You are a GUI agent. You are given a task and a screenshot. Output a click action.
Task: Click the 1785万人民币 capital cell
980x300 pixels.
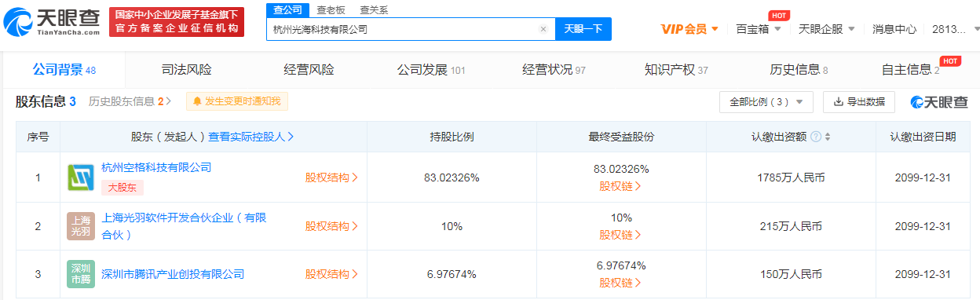point(791,177)
